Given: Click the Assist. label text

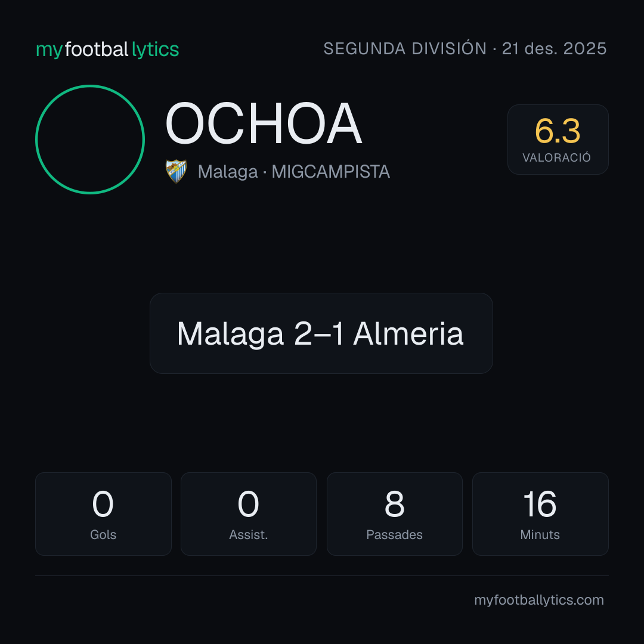Looking at the screenshot, I should pos(249,535).
